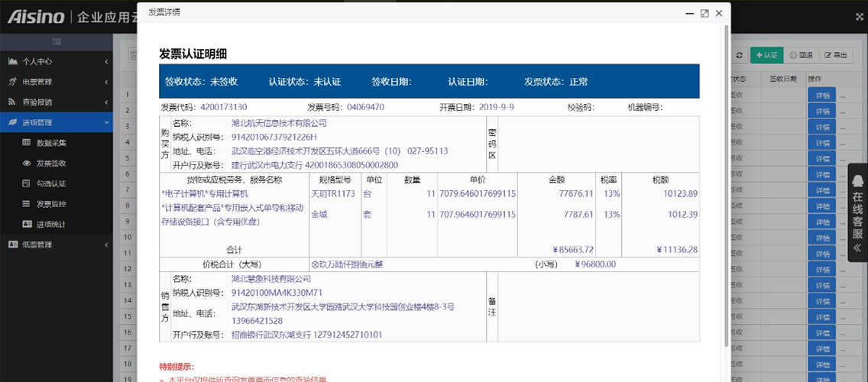
Task: Click seller bank 招商银行武汉东湖支行 127912452710101
Action: pyautogui.click(x=306, y=335)
